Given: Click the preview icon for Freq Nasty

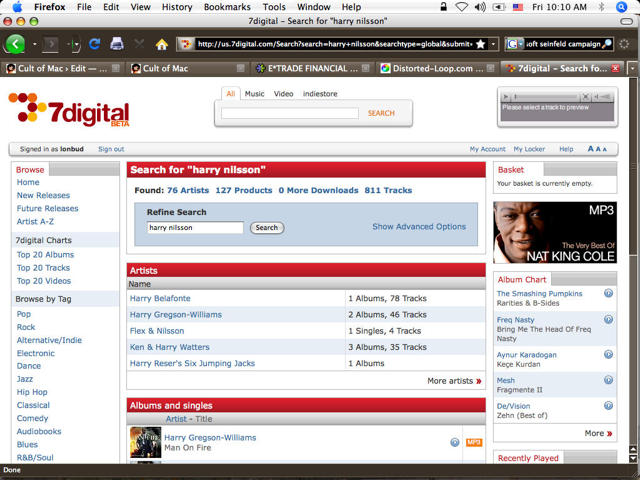Looking at the screenshot, I should [x=608, y=319].
